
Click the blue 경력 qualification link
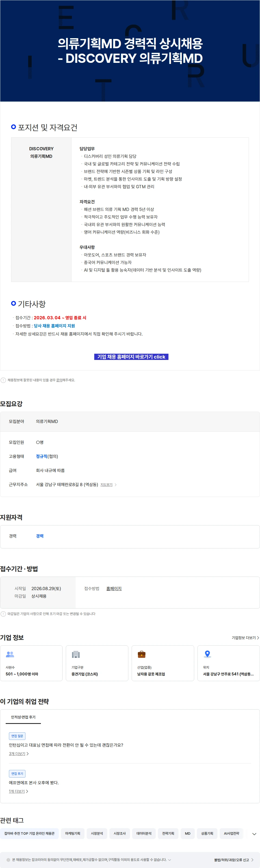point(40,536)
